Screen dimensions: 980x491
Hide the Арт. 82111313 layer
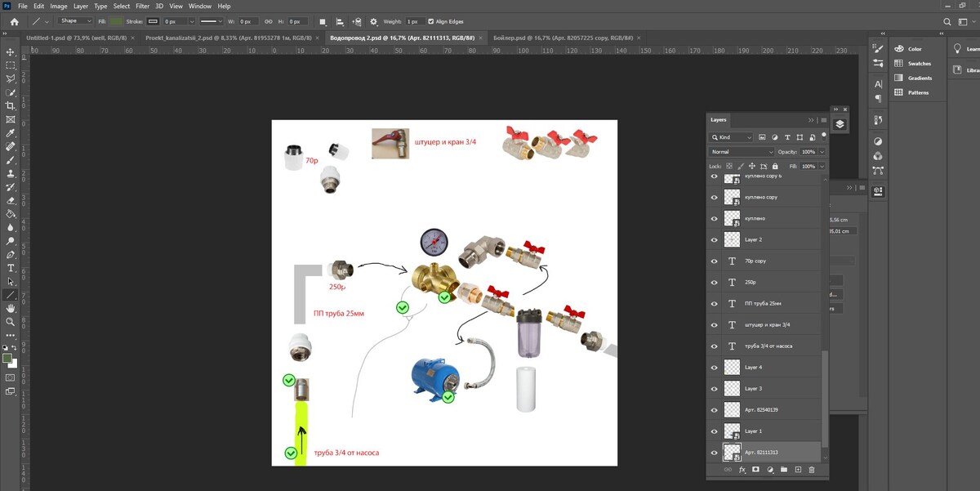click(715, 453)
